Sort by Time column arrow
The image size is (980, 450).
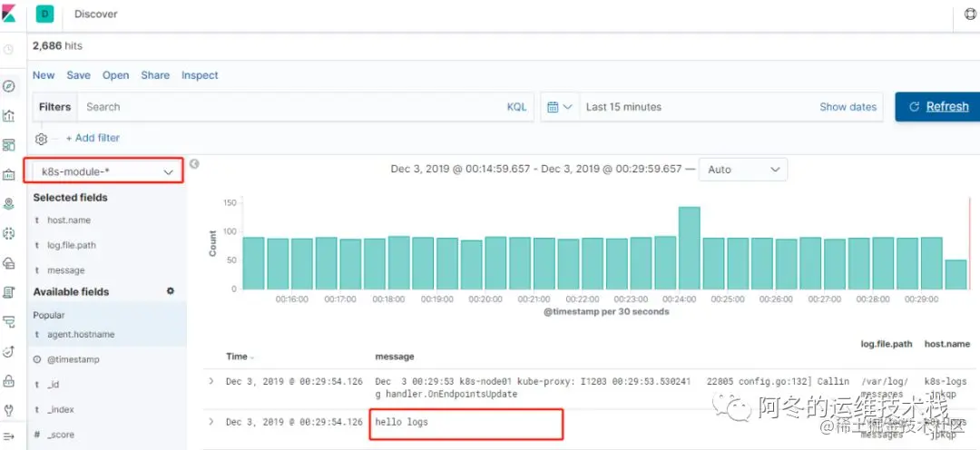(252, 357)
